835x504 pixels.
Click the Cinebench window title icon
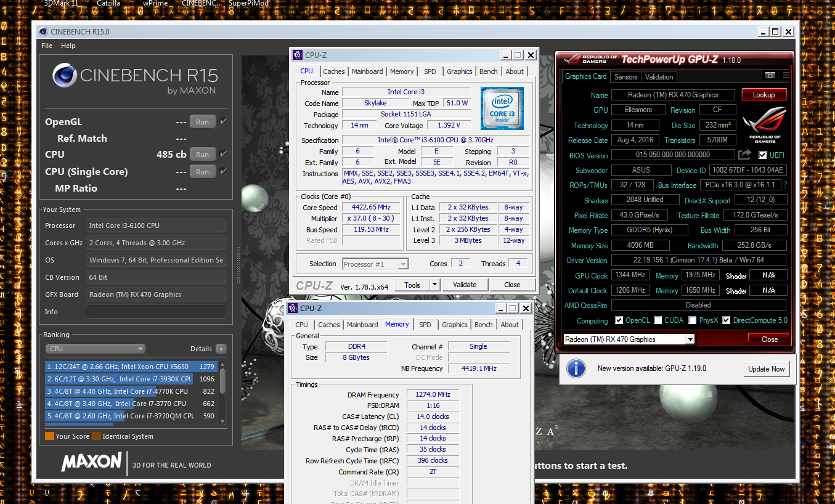pyautogui.click(x=42, y=31)
